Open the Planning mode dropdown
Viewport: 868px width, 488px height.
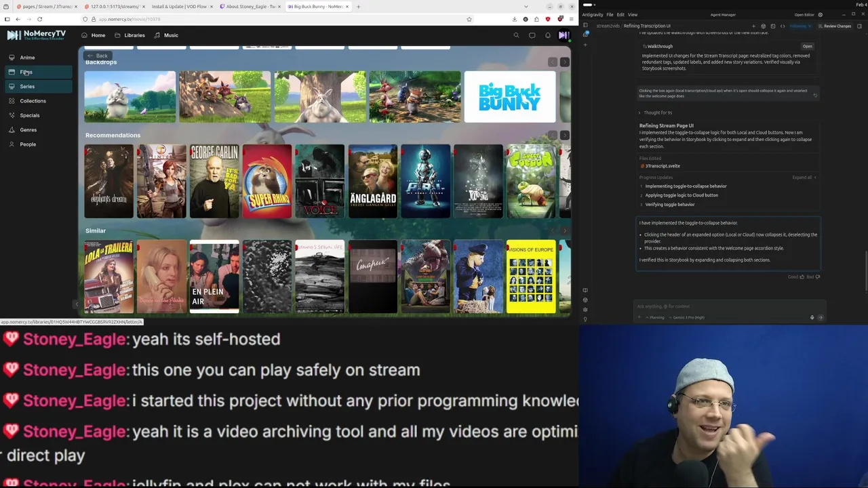pyautogui.click(x=655, y=317)
